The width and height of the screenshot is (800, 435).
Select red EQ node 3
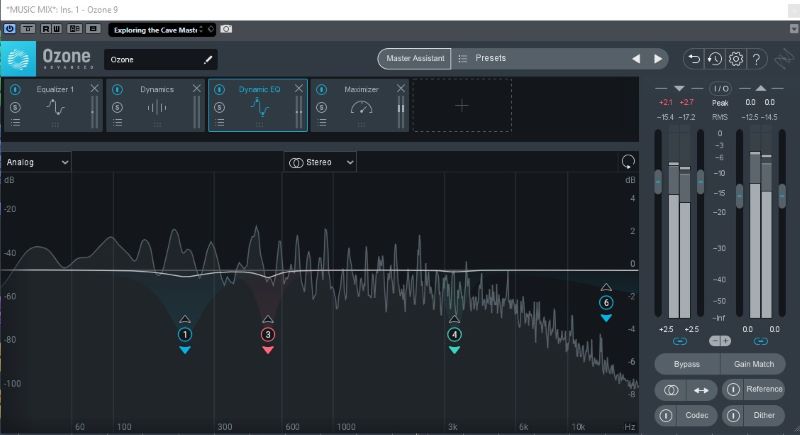pyautogui.click(x=268, y=335)
